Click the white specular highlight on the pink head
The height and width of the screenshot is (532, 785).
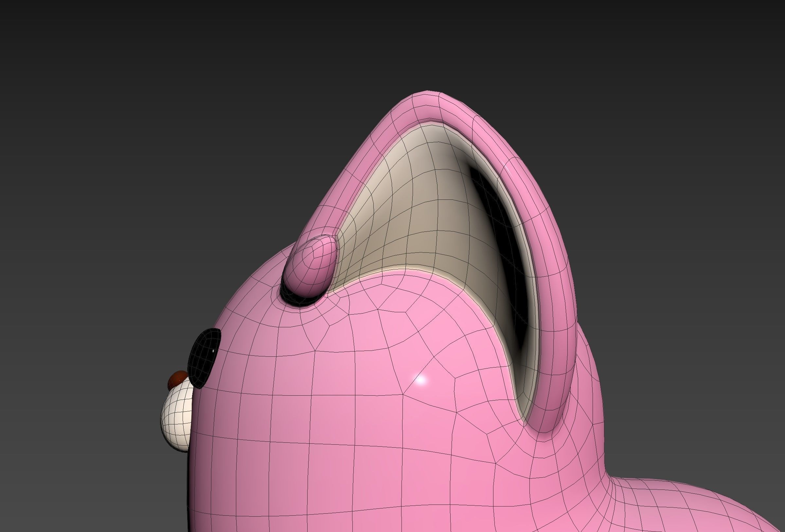[420, 380]
